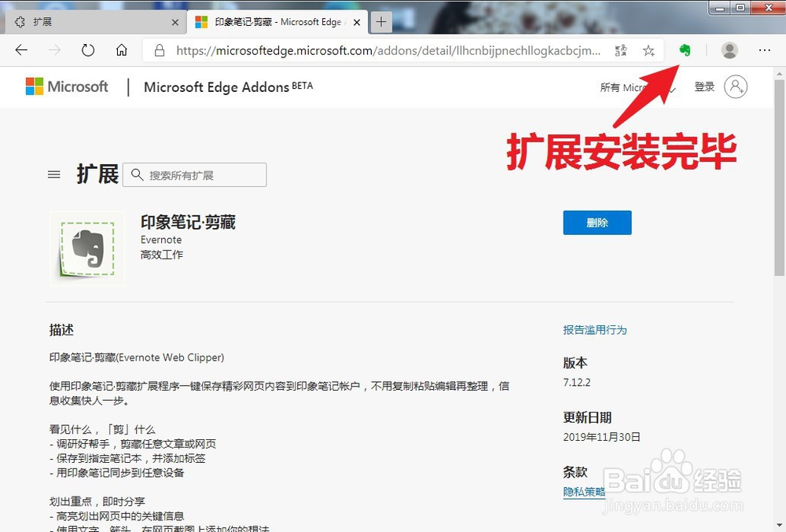
Task: Click the 登录 sign-in link
Action: [704, 86]
